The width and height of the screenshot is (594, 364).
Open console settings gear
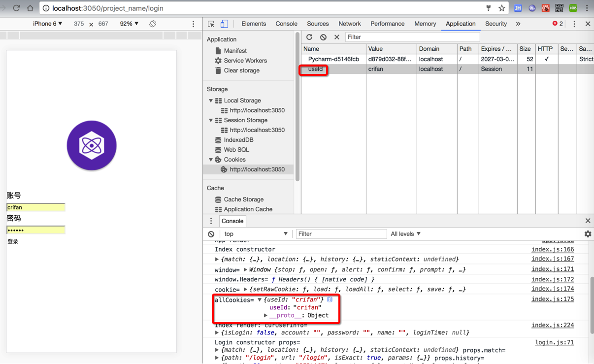(x=588, y=234)
